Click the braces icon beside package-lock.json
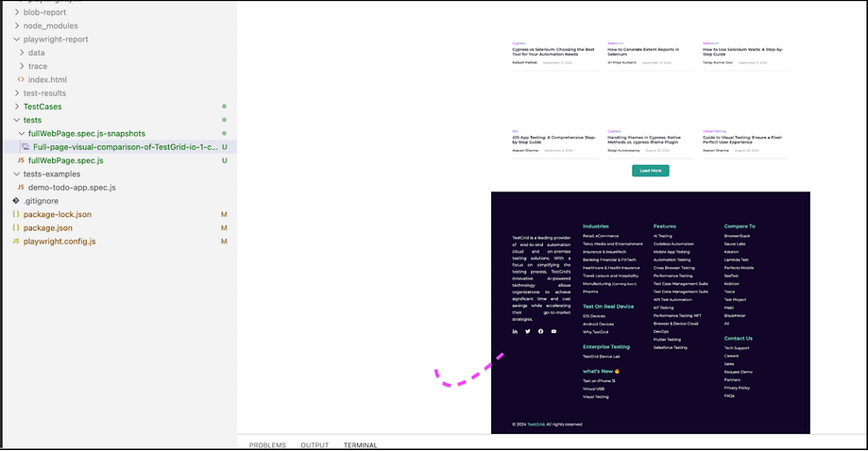Screen dimensions: 868x451 (15, 214)
